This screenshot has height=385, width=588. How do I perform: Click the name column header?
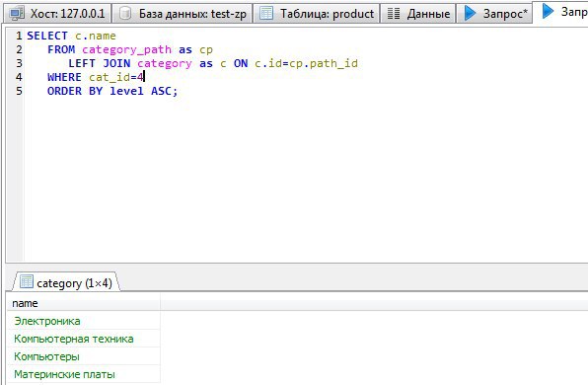click(84, 303)
